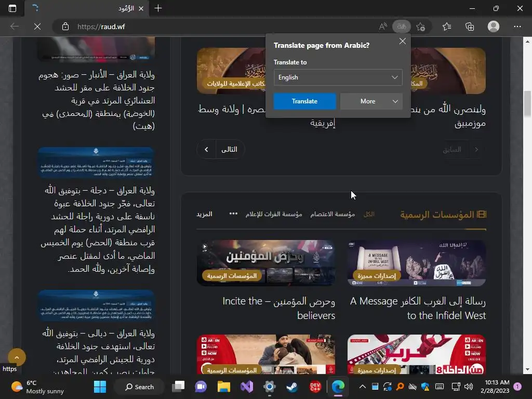This screenshot has width=532, height=399.
Task: Go back with the browser back arrow
Action: click(14, 26)
